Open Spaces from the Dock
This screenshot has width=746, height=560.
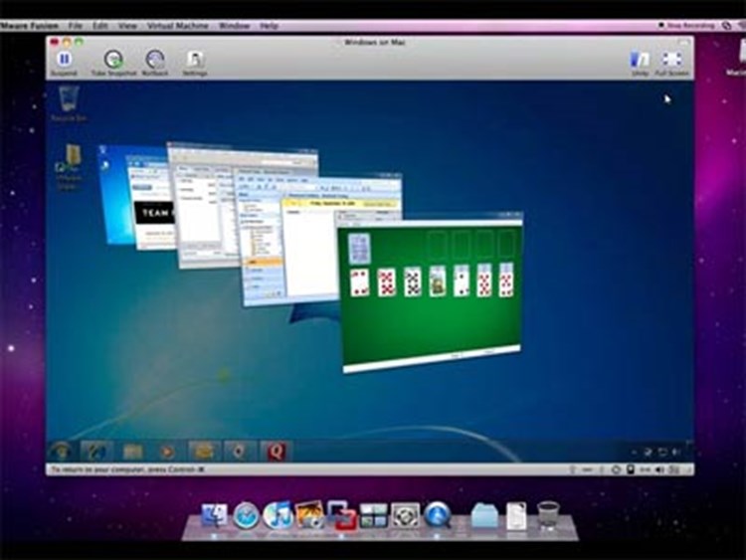373,516
